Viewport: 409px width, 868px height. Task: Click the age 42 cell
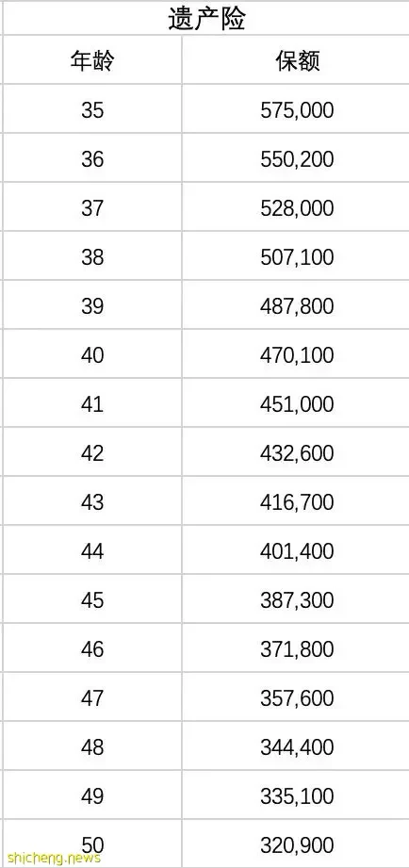point(92,452)
